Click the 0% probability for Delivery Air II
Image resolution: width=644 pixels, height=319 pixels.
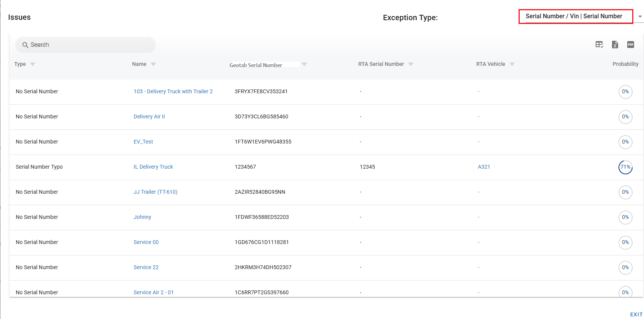tap(625, 117)
